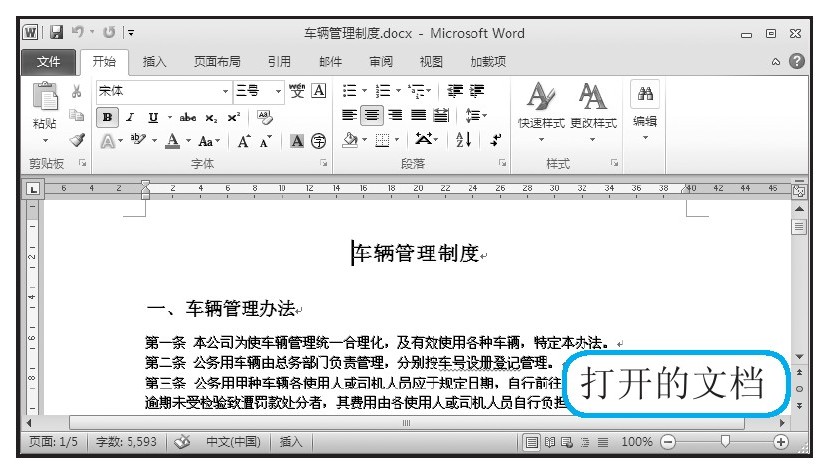Screen dimensions: 828x469
Task: Open the font size dropdown (三号)
Action: [278, 91]
